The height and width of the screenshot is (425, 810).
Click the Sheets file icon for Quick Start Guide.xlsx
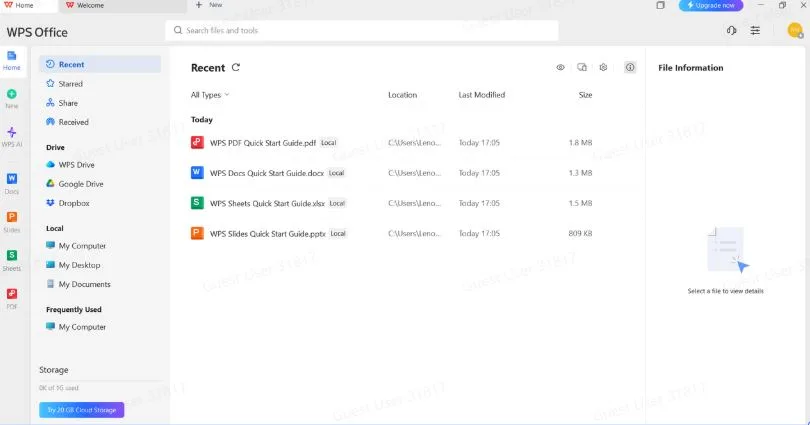(197, 203)
